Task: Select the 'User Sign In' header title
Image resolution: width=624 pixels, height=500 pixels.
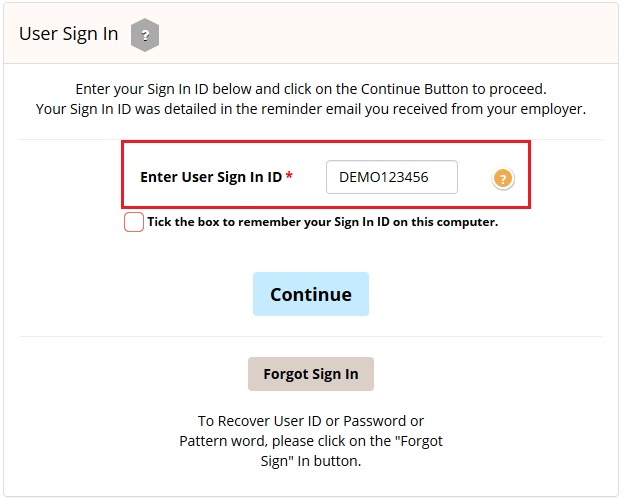Action: coord(69,34)
